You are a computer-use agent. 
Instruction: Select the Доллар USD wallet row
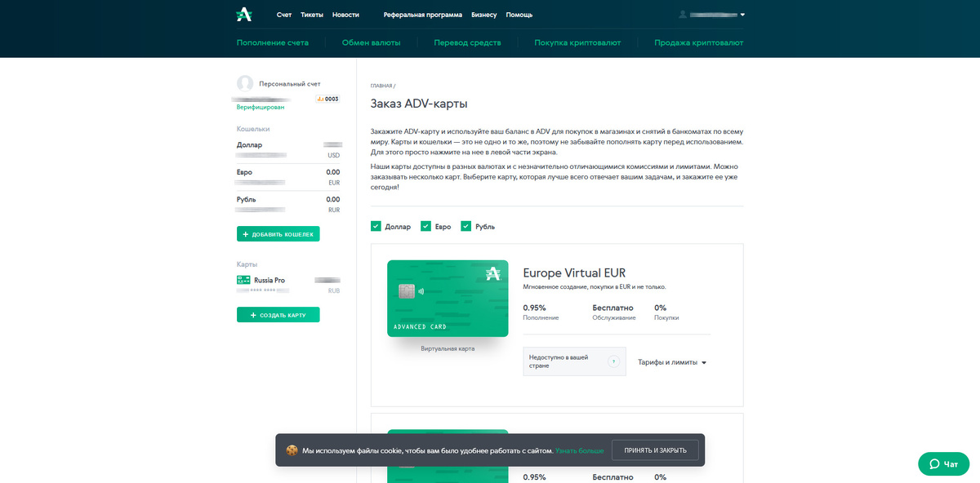click(x=288, y=149)
